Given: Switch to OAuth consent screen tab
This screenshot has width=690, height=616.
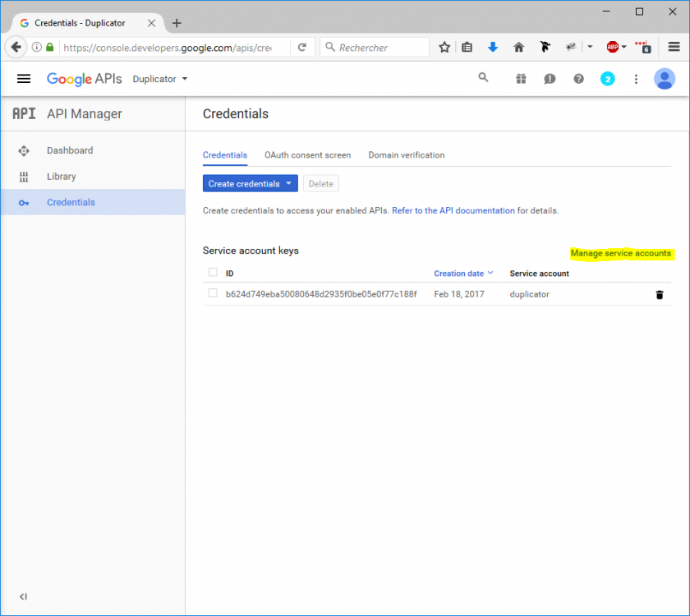Looking at the screenshot, I should tap(307, 154).
